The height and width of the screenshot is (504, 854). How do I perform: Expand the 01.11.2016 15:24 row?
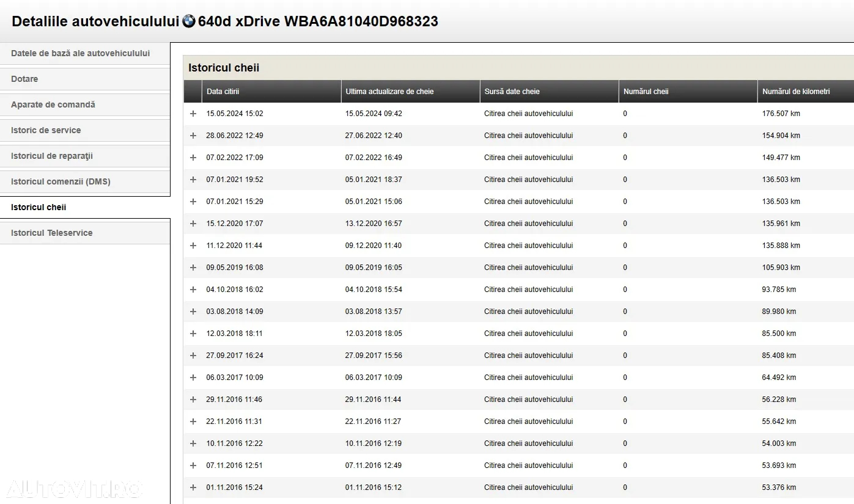click(193, 488)
